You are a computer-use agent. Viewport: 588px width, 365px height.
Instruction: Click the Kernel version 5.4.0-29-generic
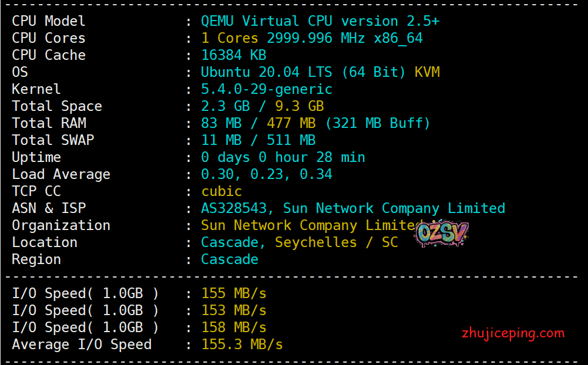click(267, 89)
